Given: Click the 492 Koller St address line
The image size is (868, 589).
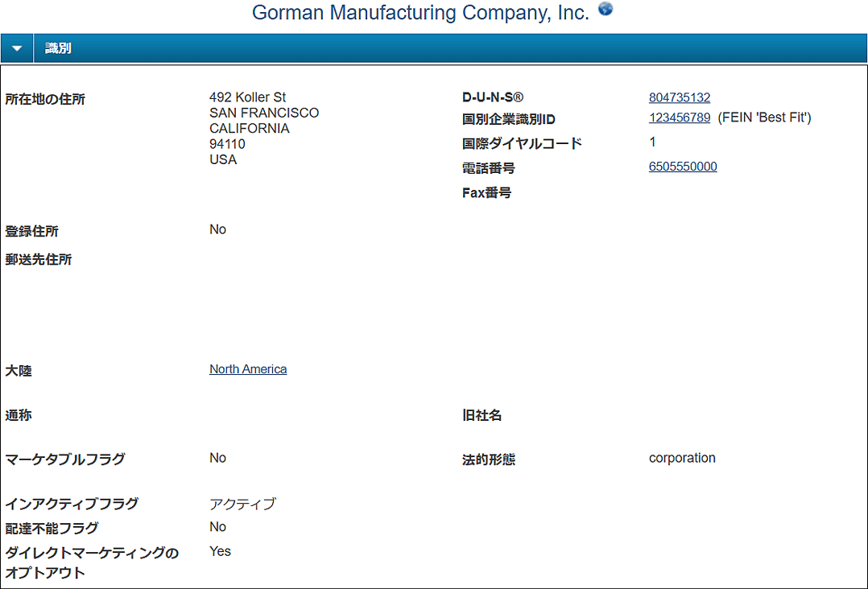Looking at the screenshot, I should (x=247, y=97).
